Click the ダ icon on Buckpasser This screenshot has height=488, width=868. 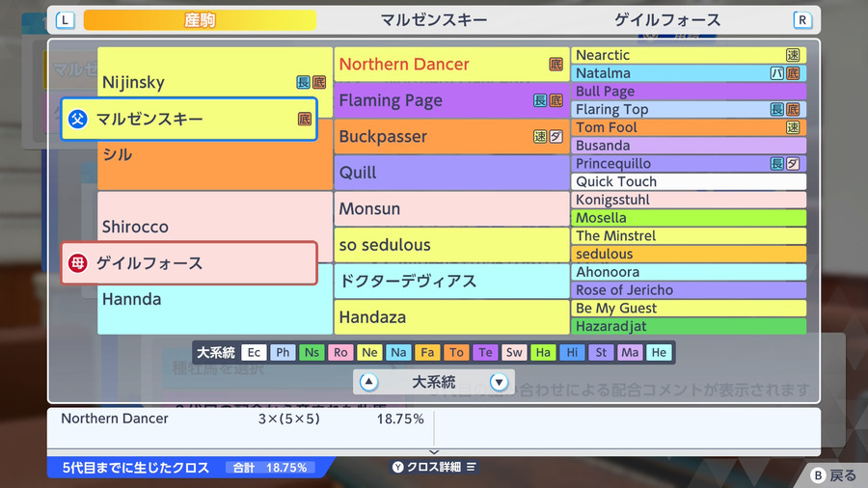(x=556, y=136)
